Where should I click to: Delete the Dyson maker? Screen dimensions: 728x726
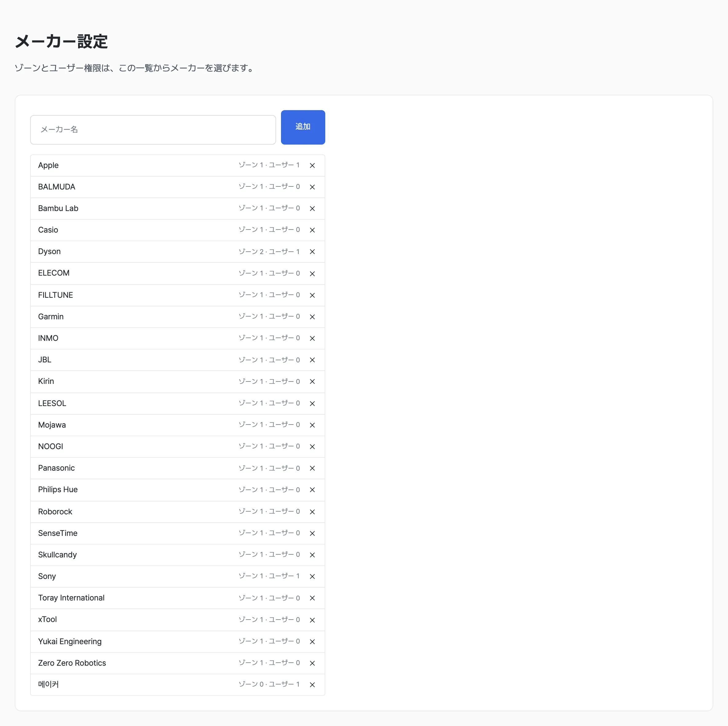[x=312, y=252]
